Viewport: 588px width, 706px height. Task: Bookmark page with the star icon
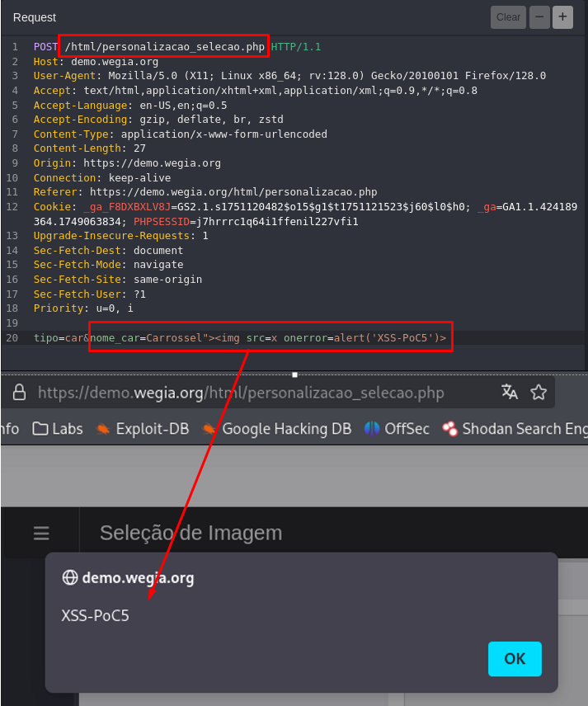tap(539, 392)
